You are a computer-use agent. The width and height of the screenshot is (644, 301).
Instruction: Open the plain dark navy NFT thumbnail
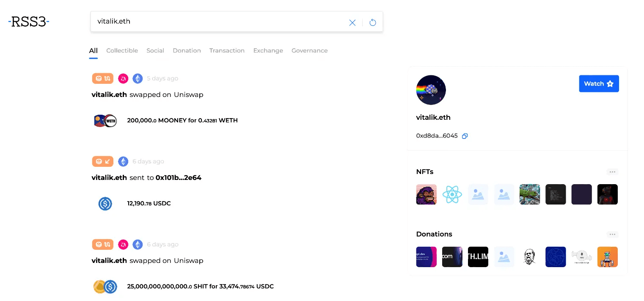(x=581, y=194)
